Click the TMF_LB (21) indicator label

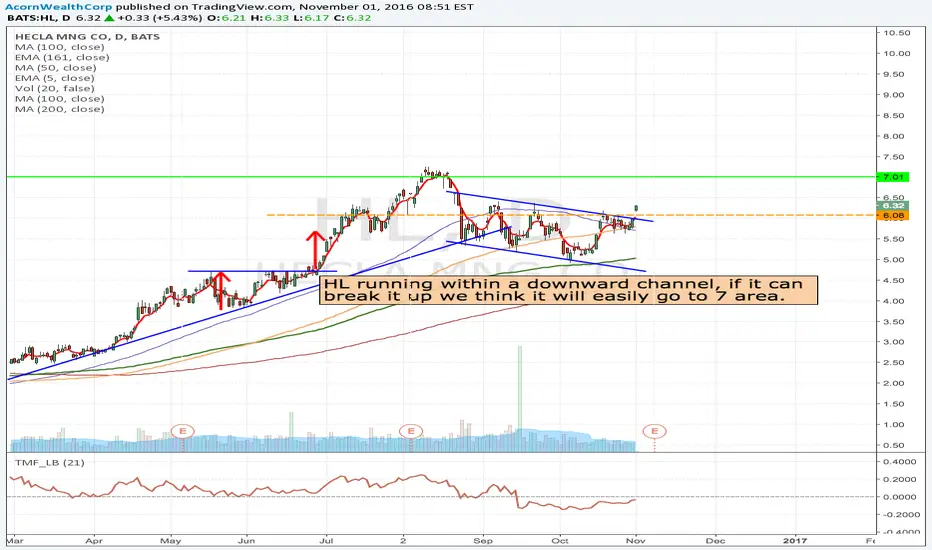coord(49,463)
